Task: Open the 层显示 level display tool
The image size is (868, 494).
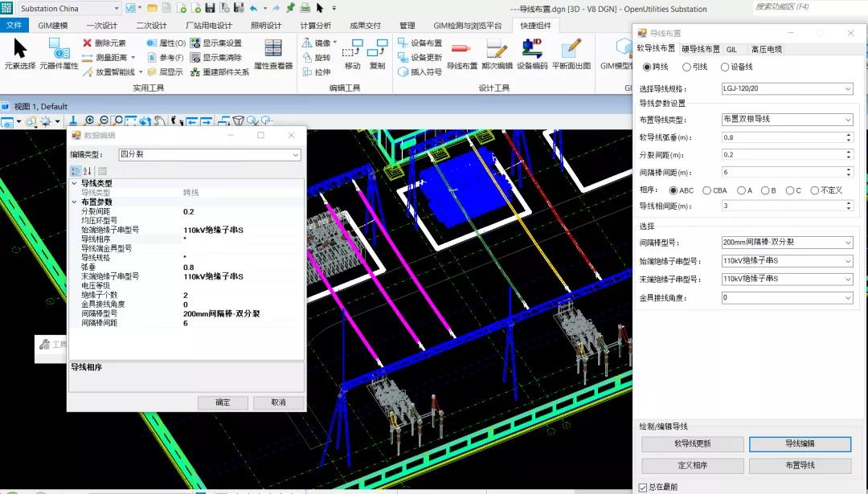Action: tap(165, 71)
